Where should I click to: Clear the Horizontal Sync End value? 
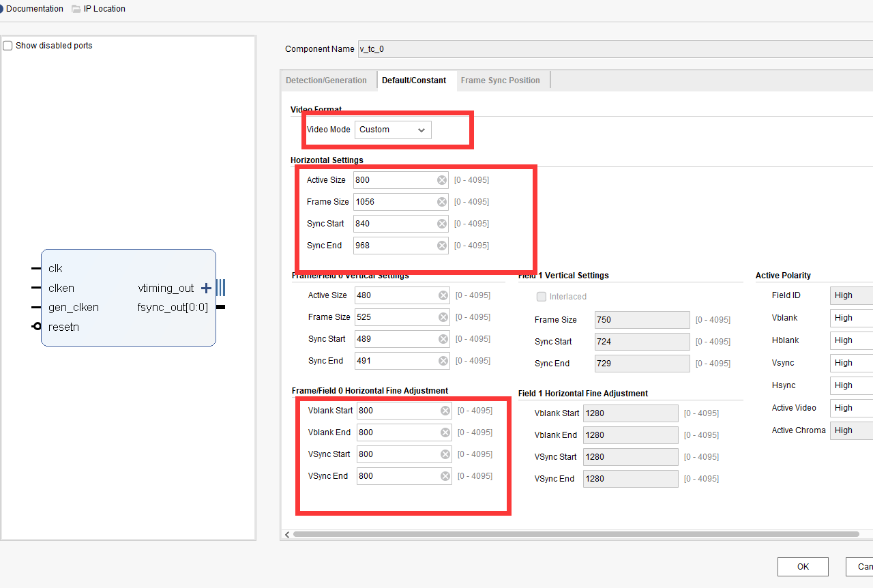pyautogui.click(x=442, y=245)
